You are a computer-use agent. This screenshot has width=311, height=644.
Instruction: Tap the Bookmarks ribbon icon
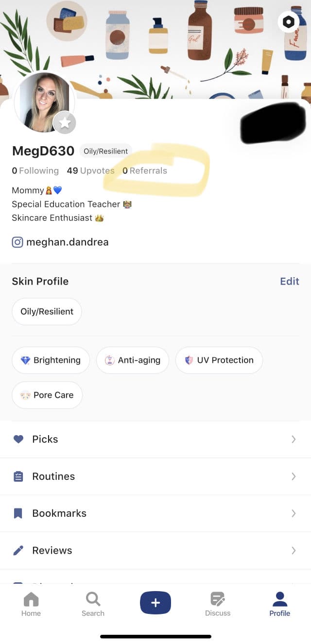(x=18, y=513)
